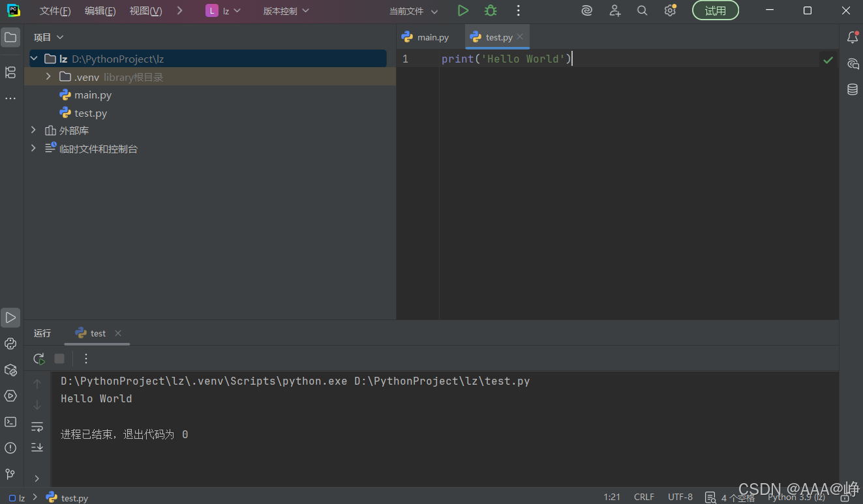
Task: Click line number 1 in gutter
Action: (405, 59)
